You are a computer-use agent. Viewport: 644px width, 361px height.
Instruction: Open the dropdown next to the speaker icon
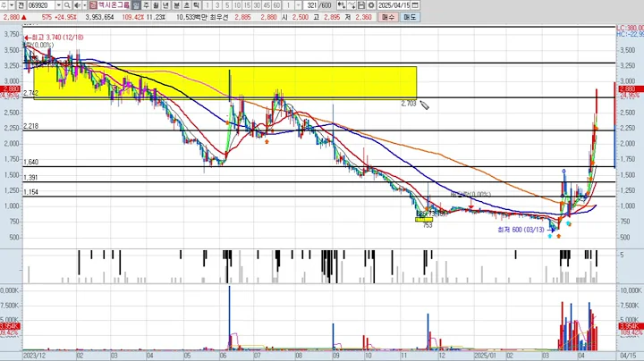coord(85,5)
